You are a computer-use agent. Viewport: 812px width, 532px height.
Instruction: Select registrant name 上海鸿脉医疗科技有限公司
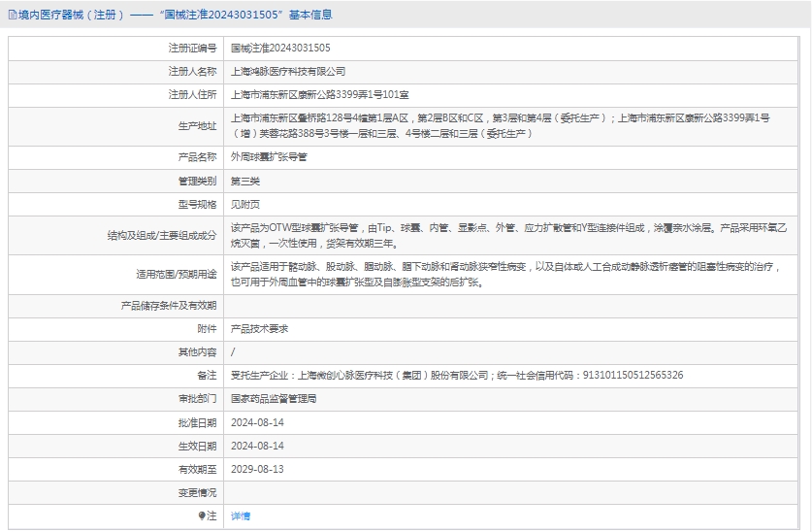(288, 71)
